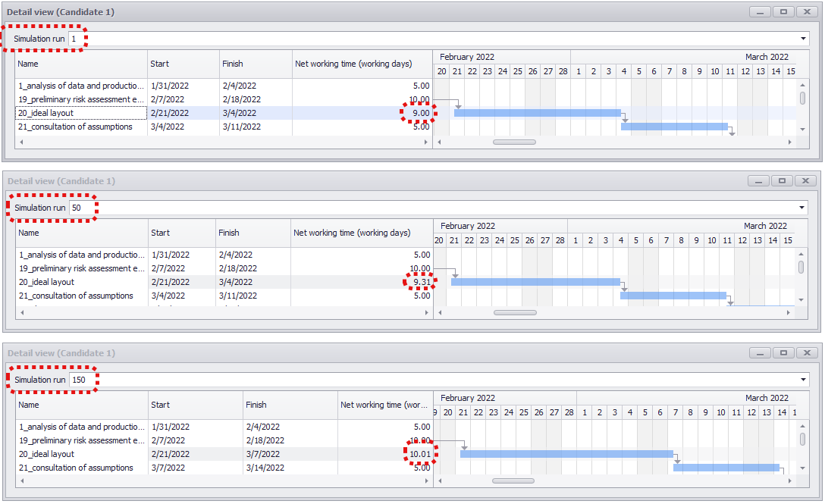Close the middle Detail view window
The width and height of the screenshot is (825, 504).
(x=805, y=181)
